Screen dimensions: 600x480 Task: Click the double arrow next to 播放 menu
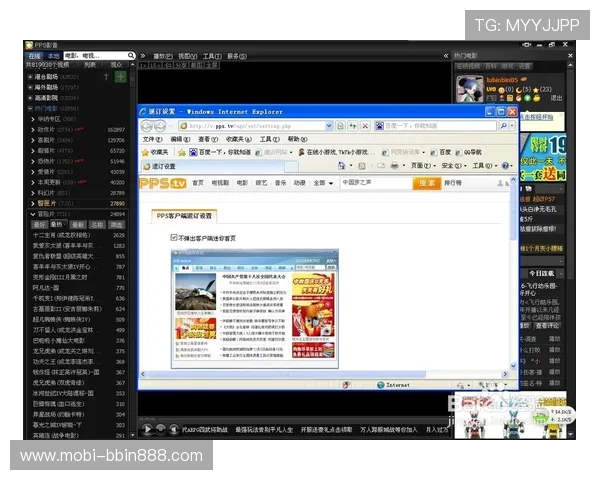(x=143, y=56)
